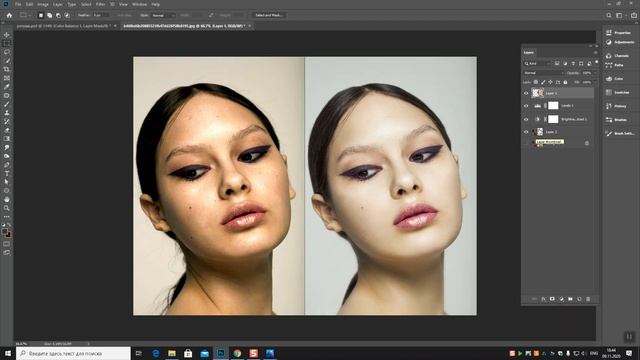Click the Levels 1 layer mask thumbnail
Image resolution: width=640 pixels, height=360 pixels.
[x=553, y=106]
